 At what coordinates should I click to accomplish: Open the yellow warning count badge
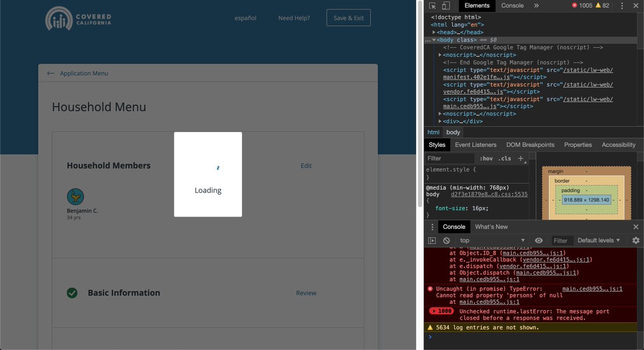[602, 5]
